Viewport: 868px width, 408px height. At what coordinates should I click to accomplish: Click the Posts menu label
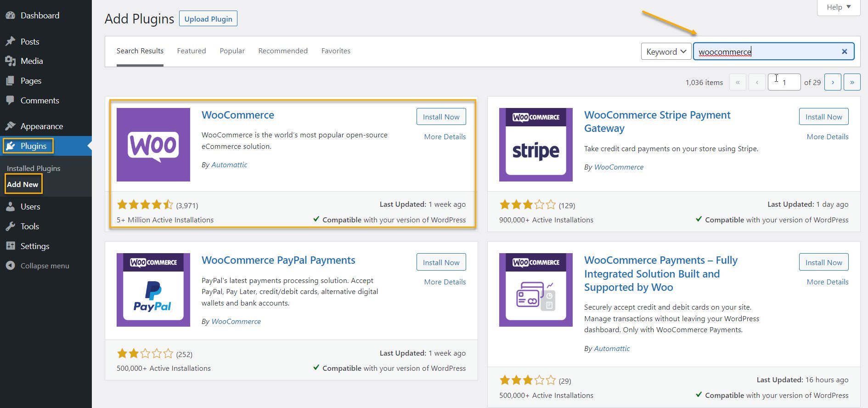30,41
